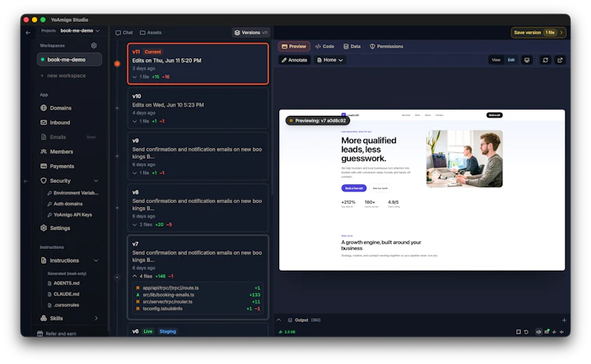Click the restart arrow icon in status bar
Viewport: 591px width, 364px height.
pos(526,332)
